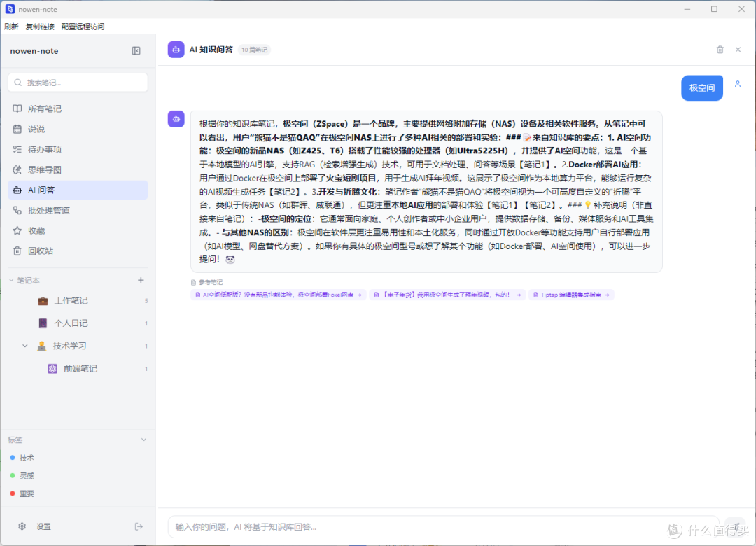Click briefcase icon of 工作笔记

tap(43, 300)
